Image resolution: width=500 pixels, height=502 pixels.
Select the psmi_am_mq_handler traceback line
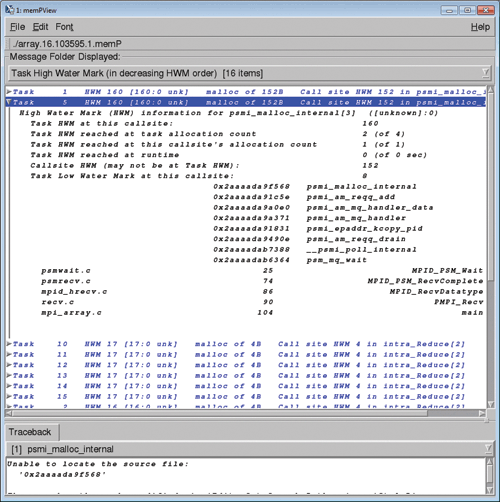point(310,218)
